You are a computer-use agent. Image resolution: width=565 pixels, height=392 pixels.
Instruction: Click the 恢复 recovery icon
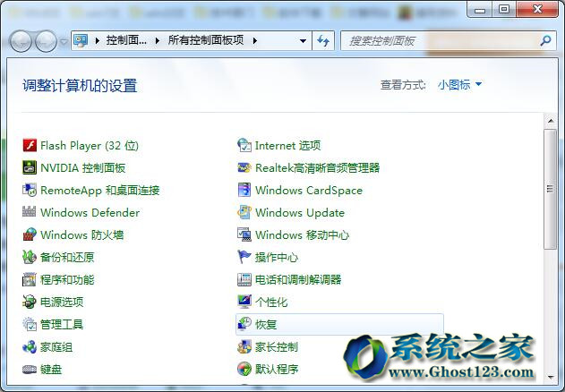(x=244, y=324)
